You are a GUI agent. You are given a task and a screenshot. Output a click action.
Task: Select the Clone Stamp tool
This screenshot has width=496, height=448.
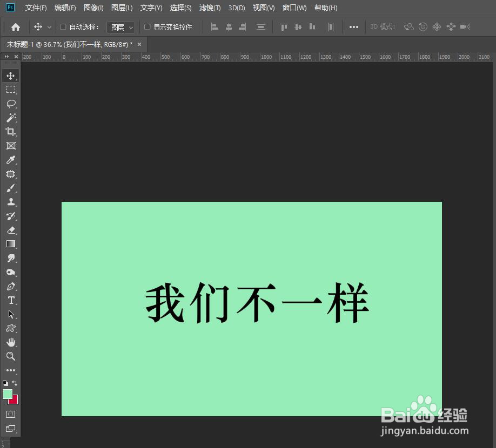pyautogui.click(x=11, y=202)
